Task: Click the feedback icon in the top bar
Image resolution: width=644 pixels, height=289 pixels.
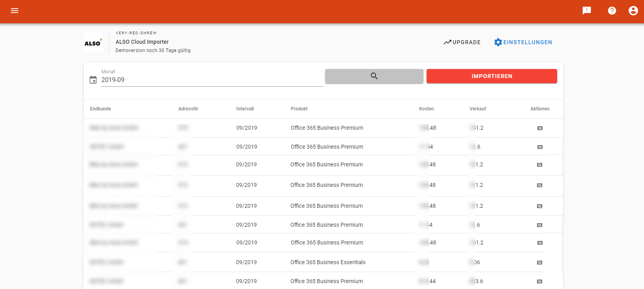Action: point(587,11)
